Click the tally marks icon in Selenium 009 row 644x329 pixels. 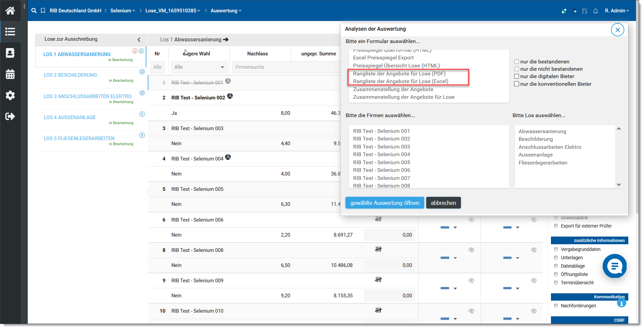(378, 280)
